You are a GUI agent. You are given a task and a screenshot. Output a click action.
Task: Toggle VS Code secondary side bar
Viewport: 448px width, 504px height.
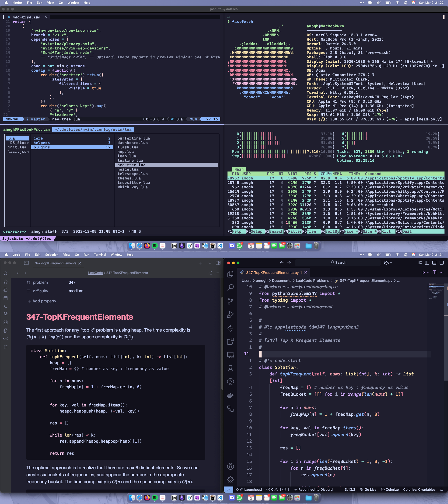pyautogui.click(x=441, y=262)
